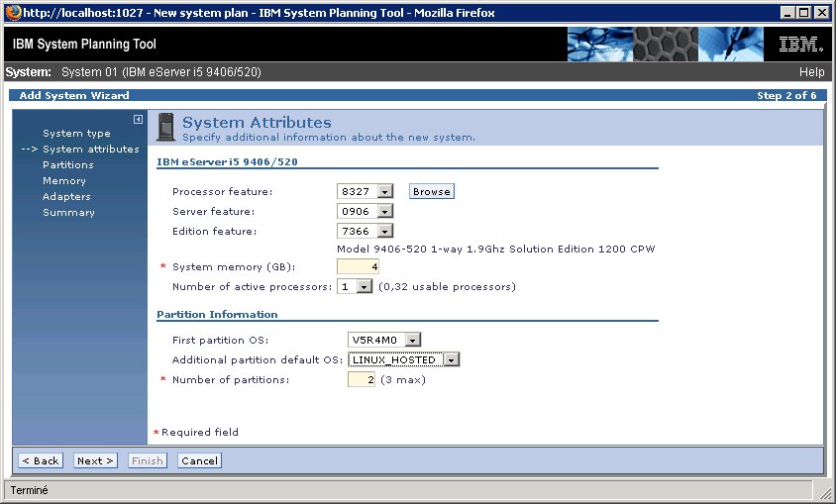Open the First partition OS dropdown
This screenshot has height=504, width=836.
click(413, 340)
